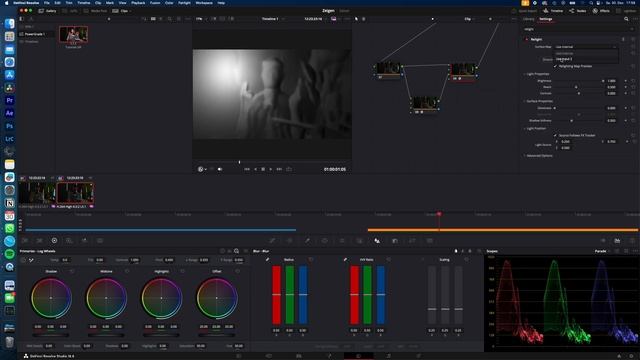The width and height of the screenshot is (640, 360).
Task: Select the first clip thumbnail in clip strip
Action: pyautogui.click(x=37, y=192)
